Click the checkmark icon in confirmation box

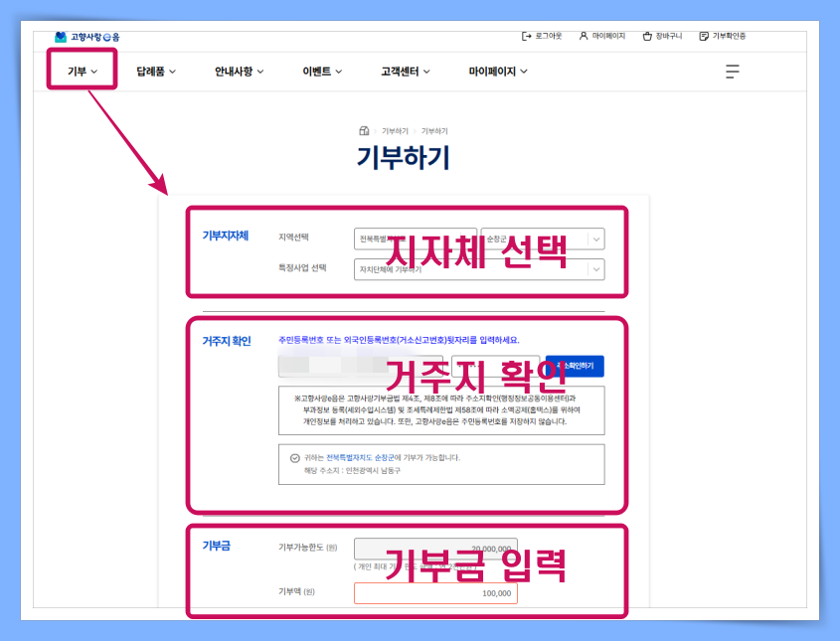(x=294, y=458)
